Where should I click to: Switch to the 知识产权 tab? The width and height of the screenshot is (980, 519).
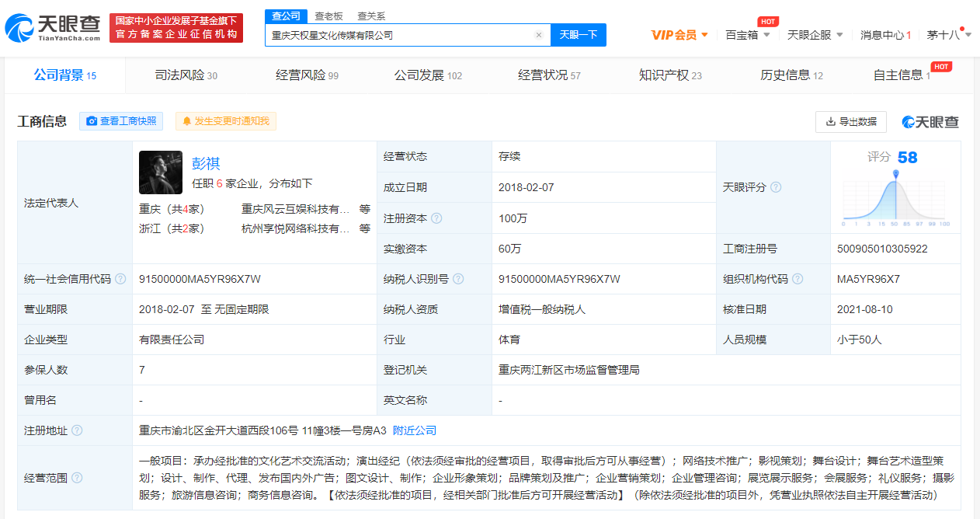(670, 75)
